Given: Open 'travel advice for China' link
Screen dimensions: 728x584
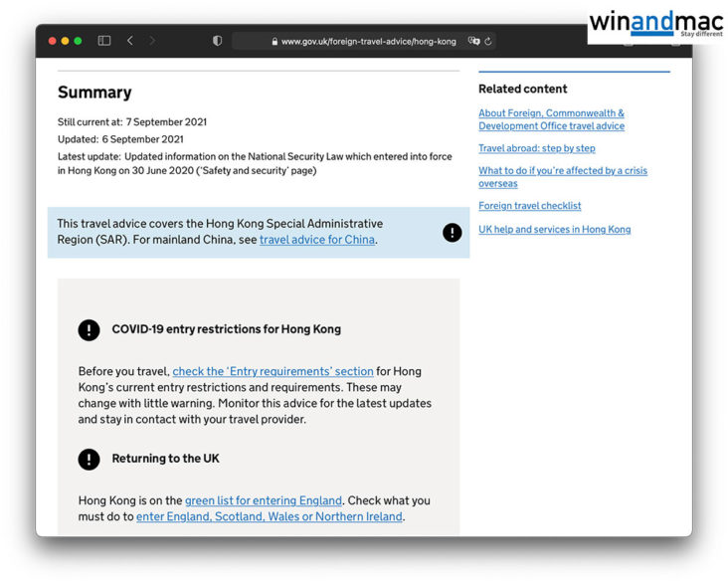Looking at the screenshot, I should click(317, 240).
